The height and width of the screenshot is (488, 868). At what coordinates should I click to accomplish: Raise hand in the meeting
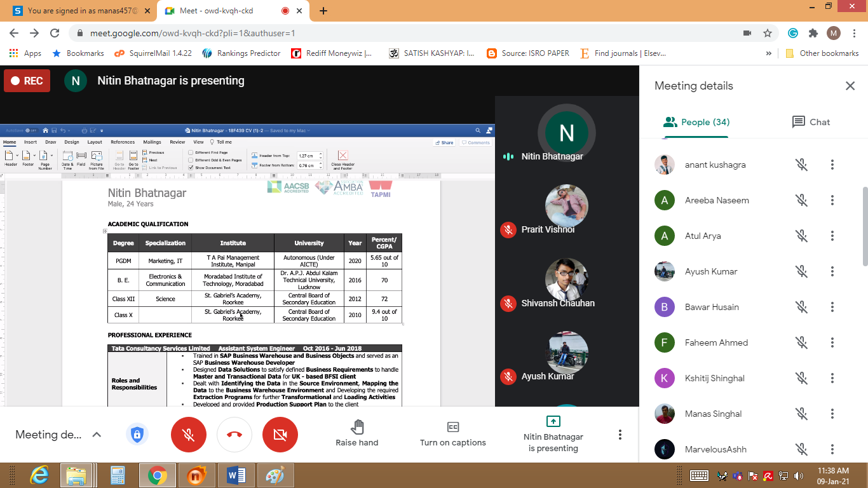[x=357, y=433]
